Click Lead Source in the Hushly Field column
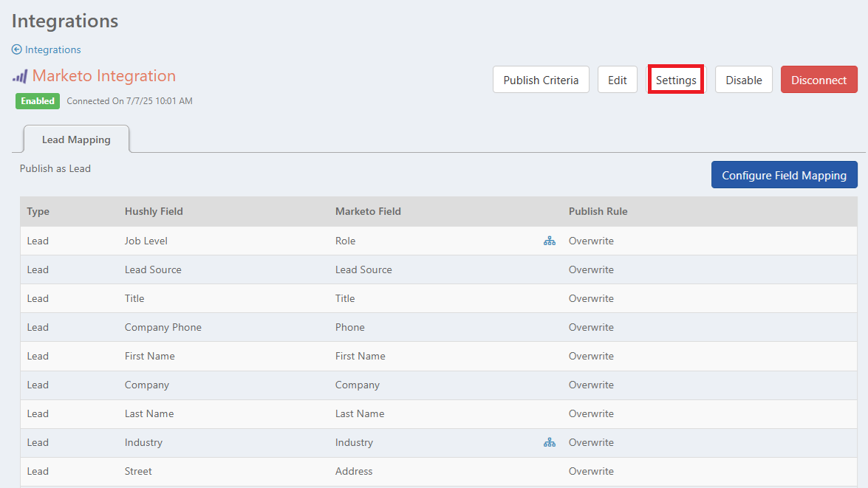 coord(153,269)
